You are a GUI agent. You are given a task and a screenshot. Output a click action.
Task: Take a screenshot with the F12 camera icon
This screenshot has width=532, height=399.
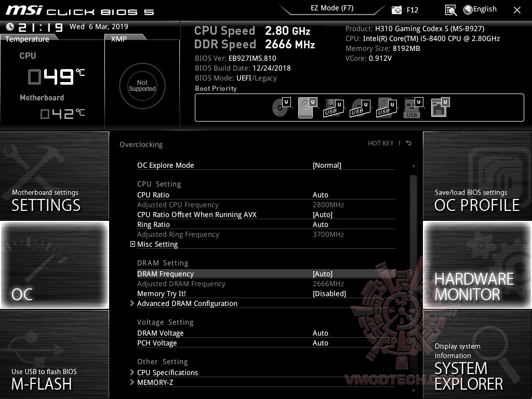click(396, 10)
